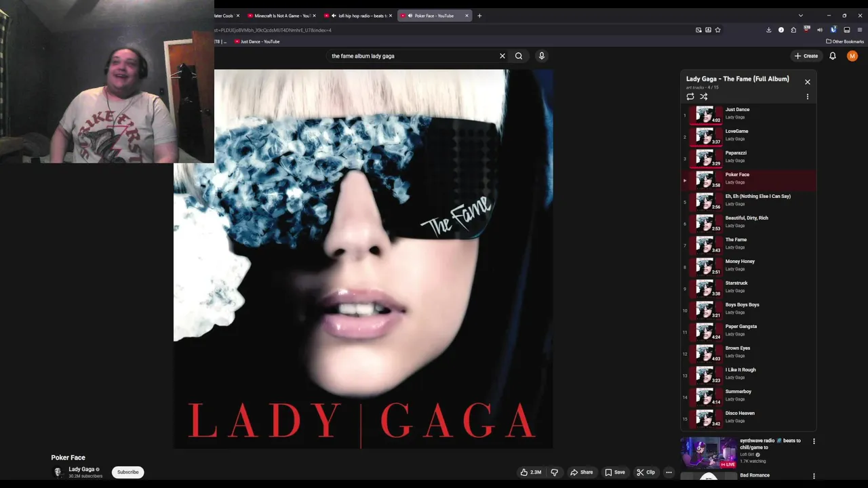Click Disco Heaven track thumbnail
This screenshot has height=488, width=868.
point(705,418)
